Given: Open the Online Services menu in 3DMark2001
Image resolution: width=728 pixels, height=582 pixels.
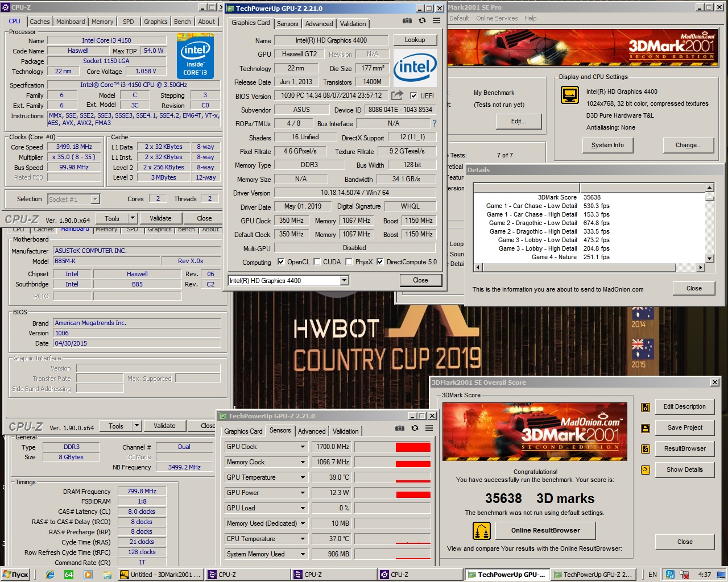Looking at the screenshot, I should (497, 18).
